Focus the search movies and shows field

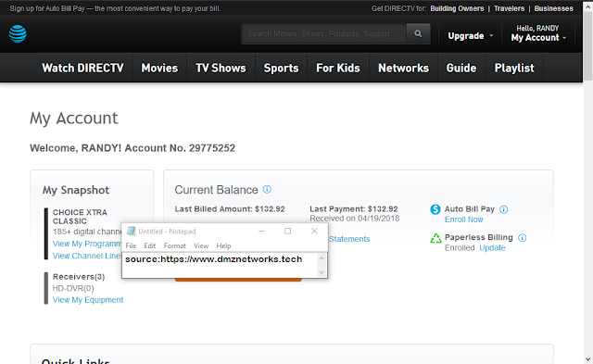click(323, 33)
